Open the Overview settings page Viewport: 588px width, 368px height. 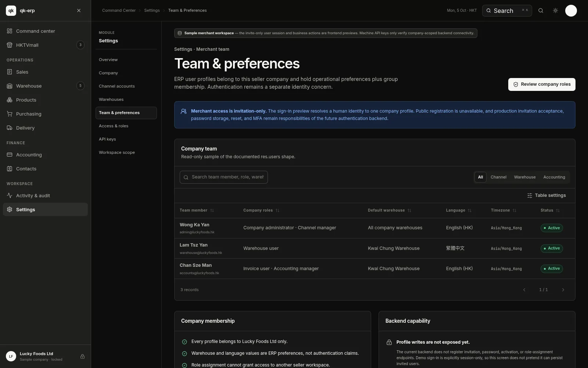126,60
